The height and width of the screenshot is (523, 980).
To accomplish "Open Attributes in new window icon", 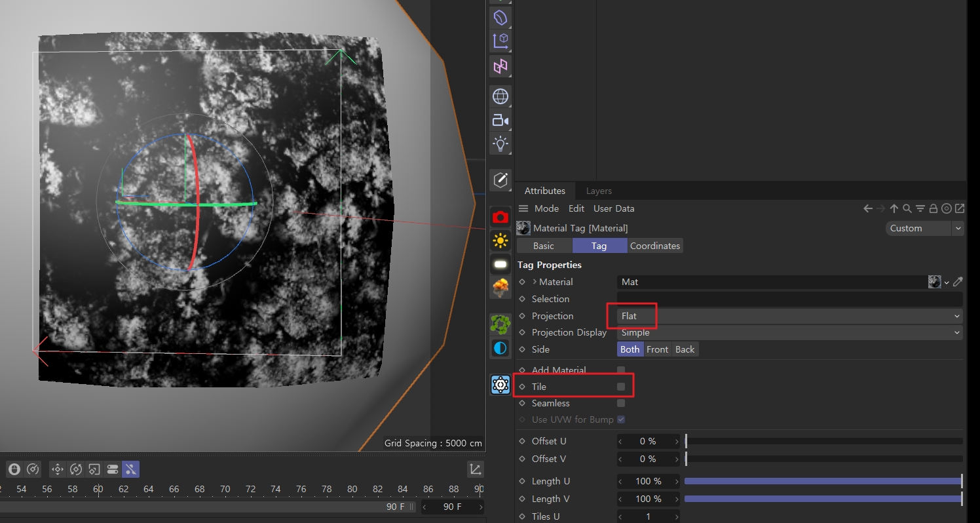I will [960, 208].
